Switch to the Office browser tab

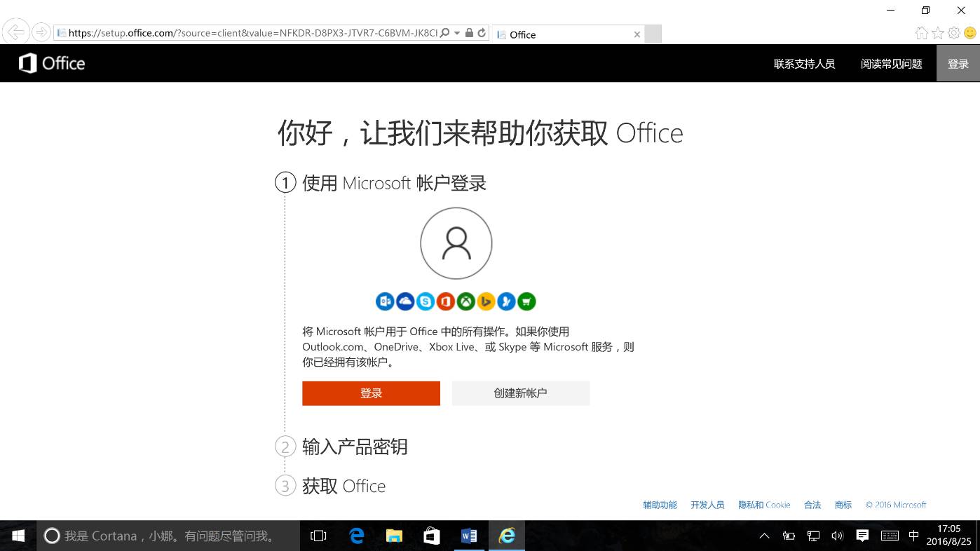[561, 34]
